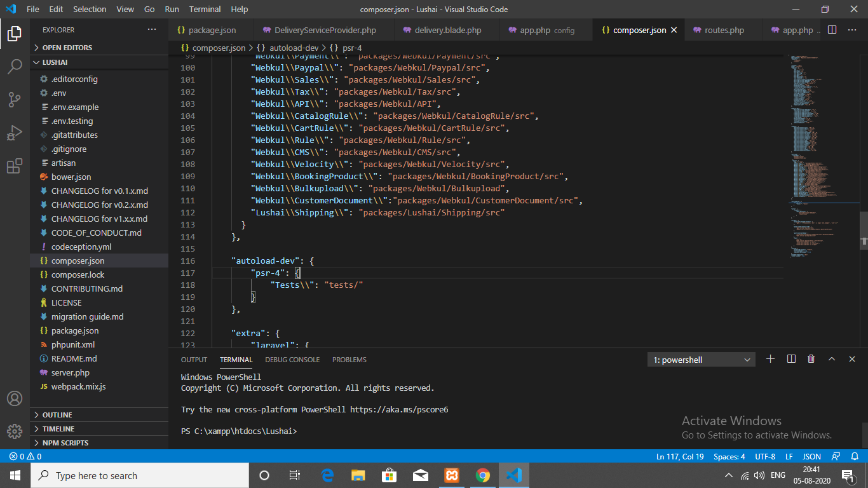The height and width of the screenshot is (488, 868).
Task: Expand the Open Editors section
Action: [x=99, y=48]
